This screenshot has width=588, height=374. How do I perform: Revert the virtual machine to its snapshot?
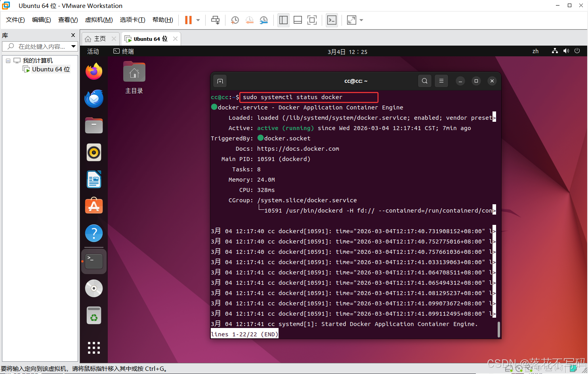pyautogui.click(x=249, y=20)
